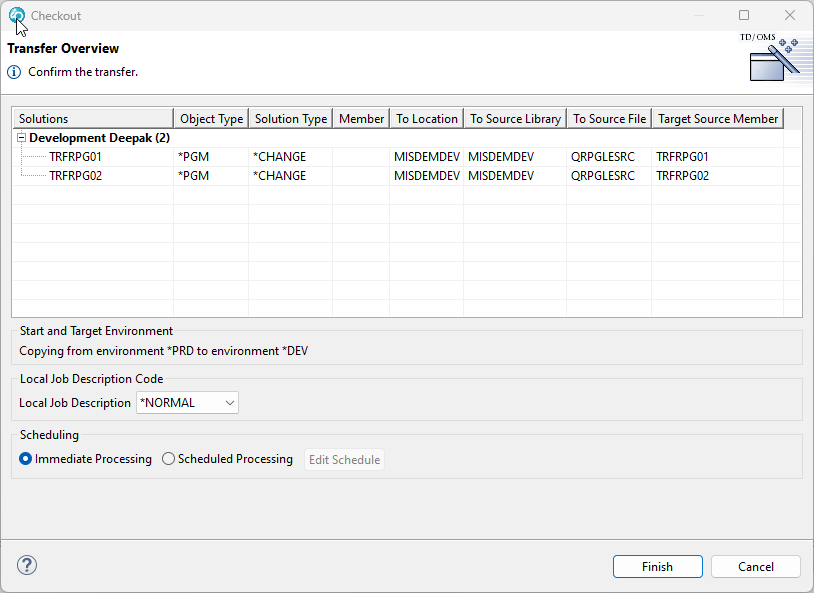The width and height of the screenshot is (814, 593).
Task: Collapse the Development Deepak (2) tree node
Action: (x=21, y=138)
